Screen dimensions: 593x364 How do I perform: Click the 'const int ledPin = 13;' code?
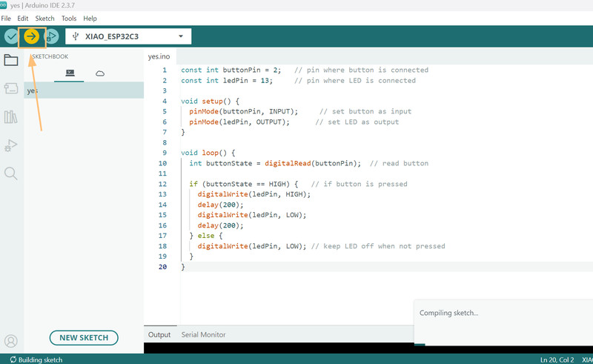pos(227,81)
